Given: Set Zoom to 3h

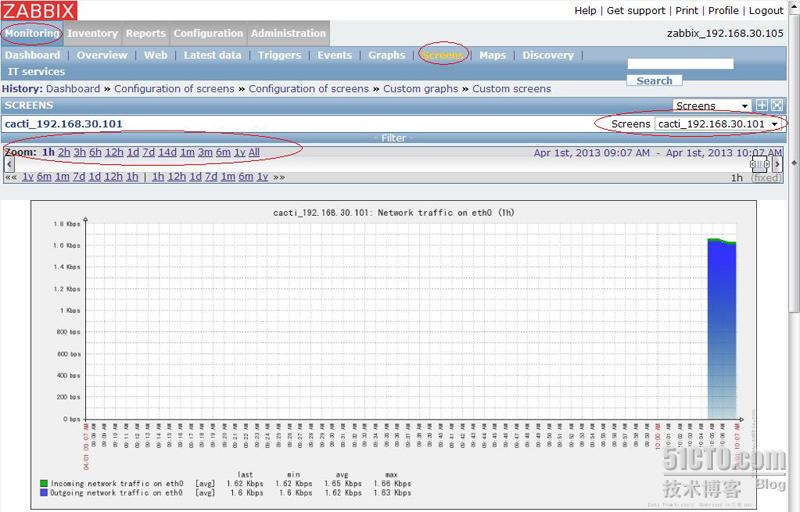Looking at the screenshot, I should click(x=80, y=152).
